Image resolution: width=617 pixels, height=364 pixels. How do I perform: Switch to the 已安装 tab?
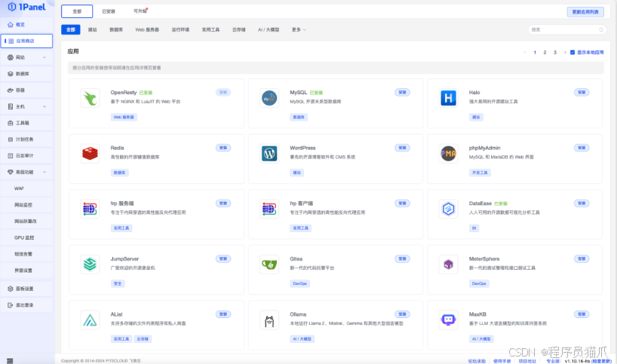point(109,11)
